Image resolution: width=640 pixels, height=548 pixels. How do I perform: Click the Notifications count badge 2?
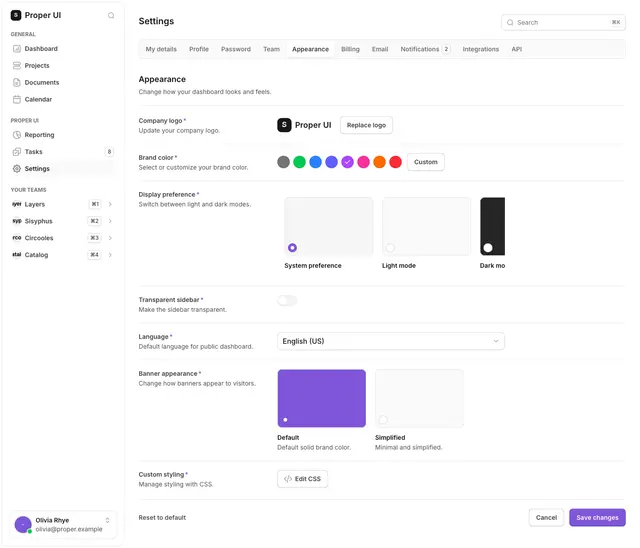[x=446, y=49]
